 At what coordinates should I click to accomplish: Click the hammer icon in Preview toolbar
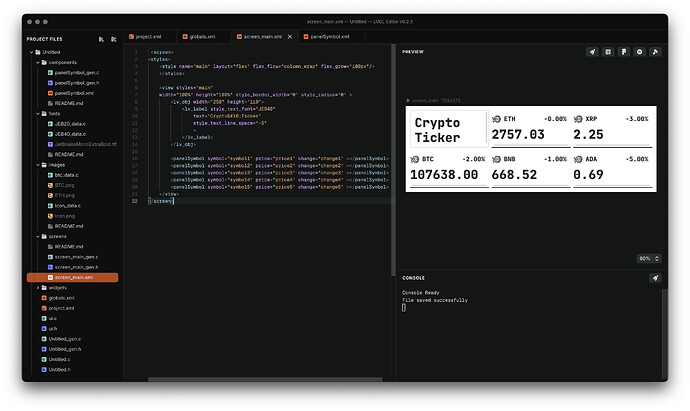[655, 52]
